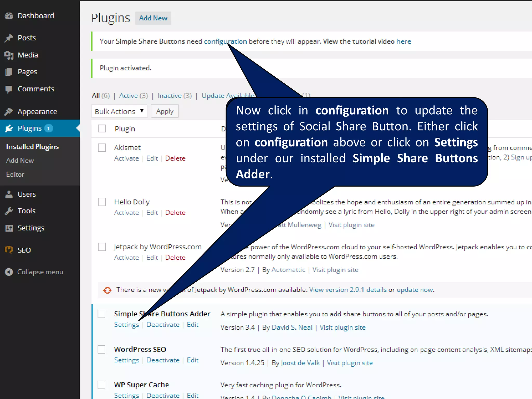Click the Tools wrench icon

pos(9,211)
